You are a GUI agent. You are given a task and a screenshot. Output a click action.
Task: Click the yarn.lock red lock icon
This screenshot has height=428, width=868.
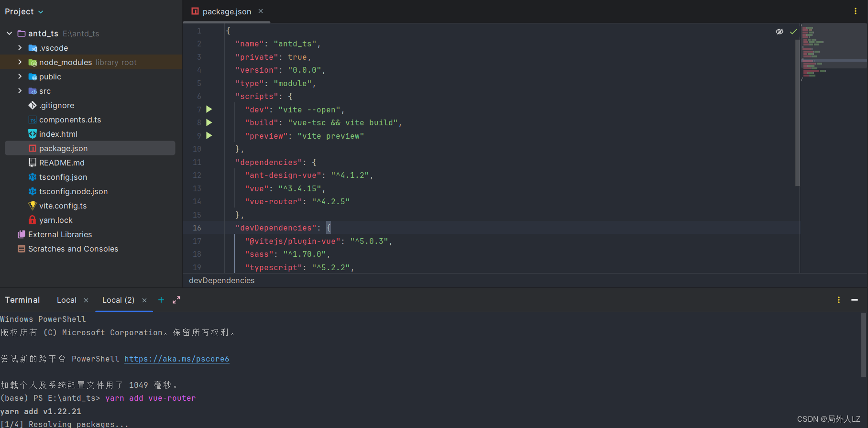click(33, 220)
